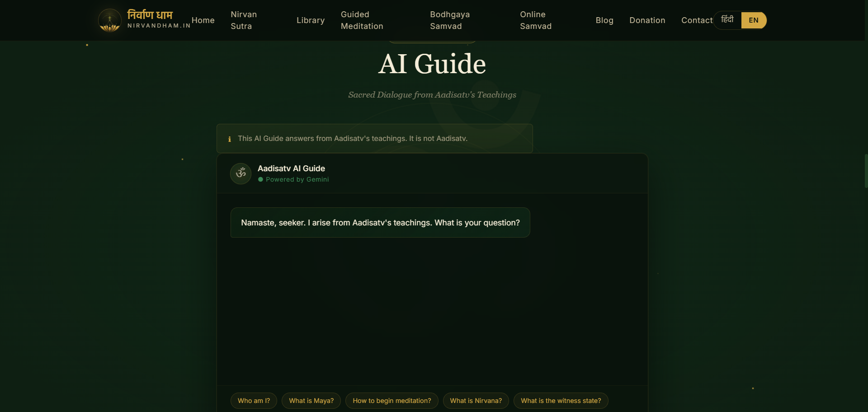Go to the Contact page
868x412 pixels.
click(697, 20)
